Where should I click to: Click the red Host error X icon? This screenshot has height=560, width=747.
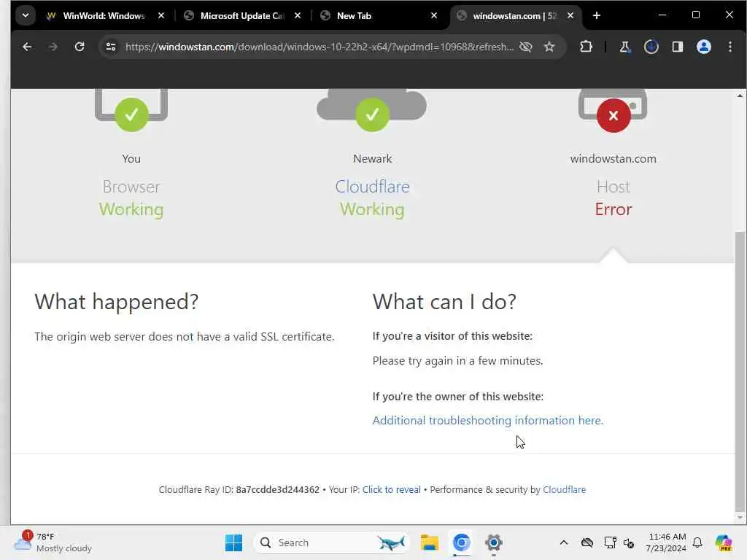click(x=613, y=116)
